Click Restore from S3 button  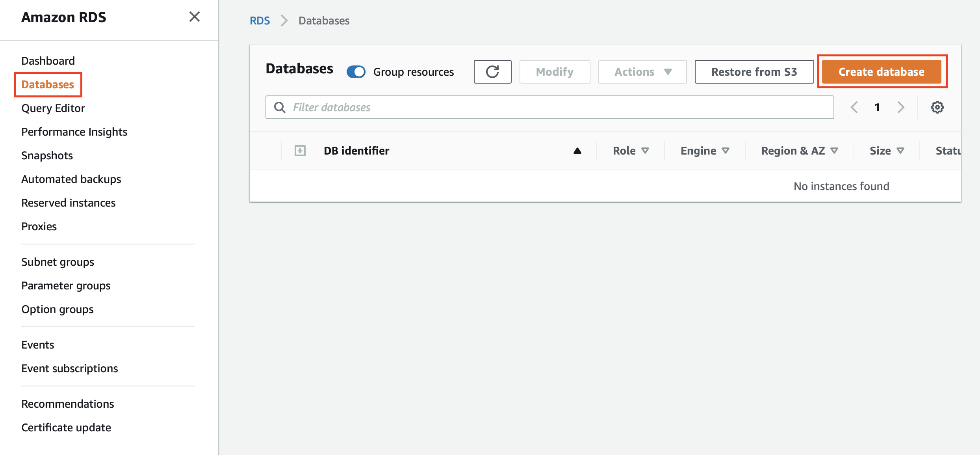pyautogui.click(x=754, y=72)
